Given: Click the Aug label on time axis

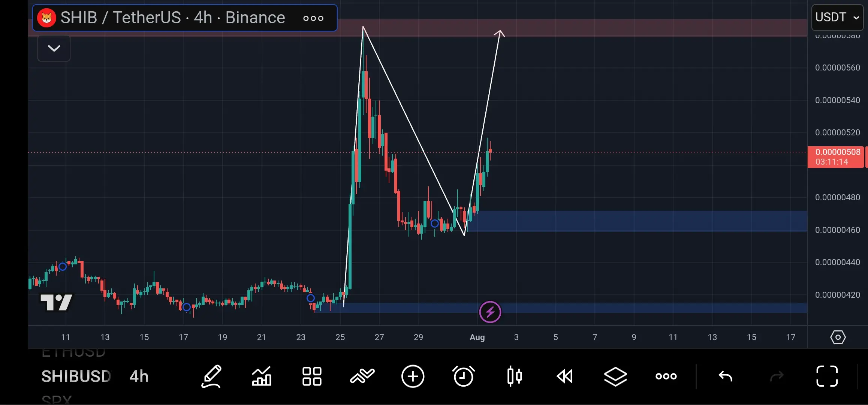Looking at the screenshot, I should point(477,337).
